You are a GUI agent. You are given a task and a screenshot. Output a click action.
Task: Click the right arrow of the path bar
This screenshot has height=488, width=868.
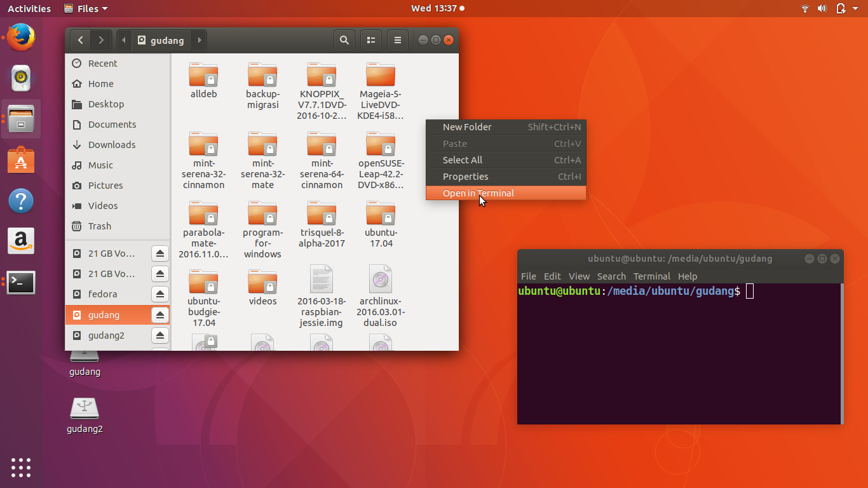(x=200, y=40)
